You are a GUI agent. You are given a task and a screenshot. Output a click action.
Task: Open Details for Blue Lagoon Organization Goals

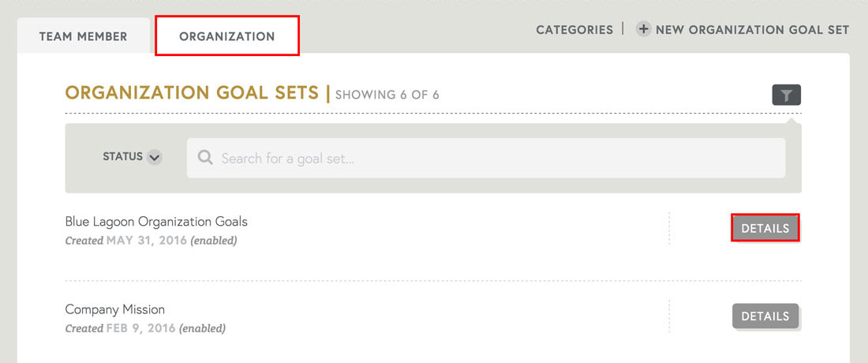click(x=765, y=228)
